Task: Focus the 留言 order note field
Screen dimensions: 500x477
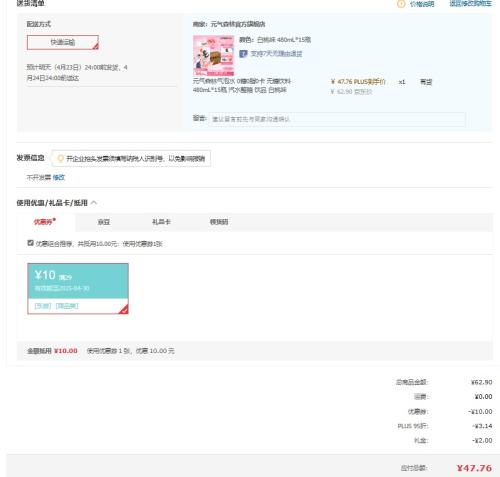Action: point(337,119)
